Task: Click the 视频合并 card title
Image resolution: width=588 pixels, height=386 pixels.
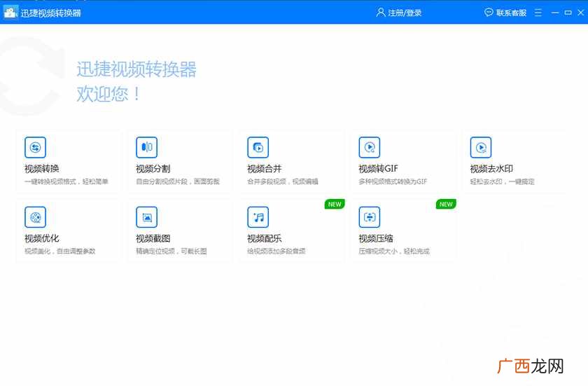Action: coord(265,169)
